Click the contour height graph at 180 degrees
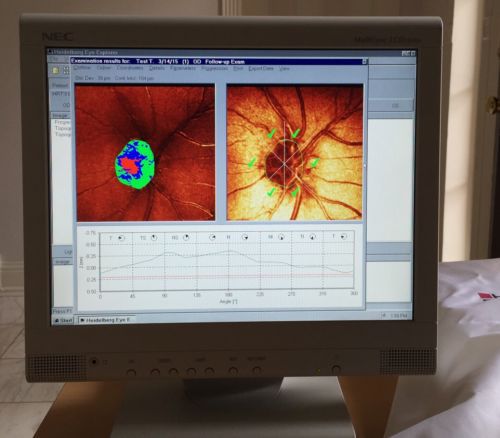The height and width of the screenshot is (438, 500). click(228, 251)
